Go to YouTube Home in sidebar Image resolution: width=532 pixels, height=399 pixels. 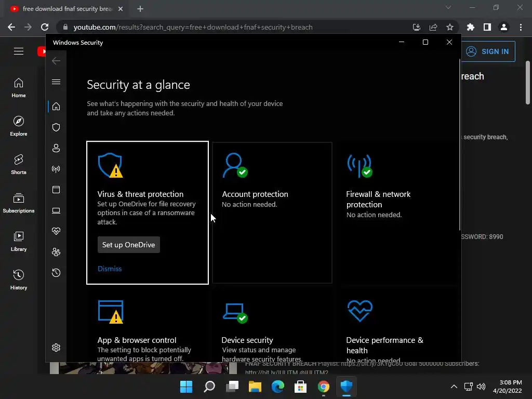[x=19, y=87]
